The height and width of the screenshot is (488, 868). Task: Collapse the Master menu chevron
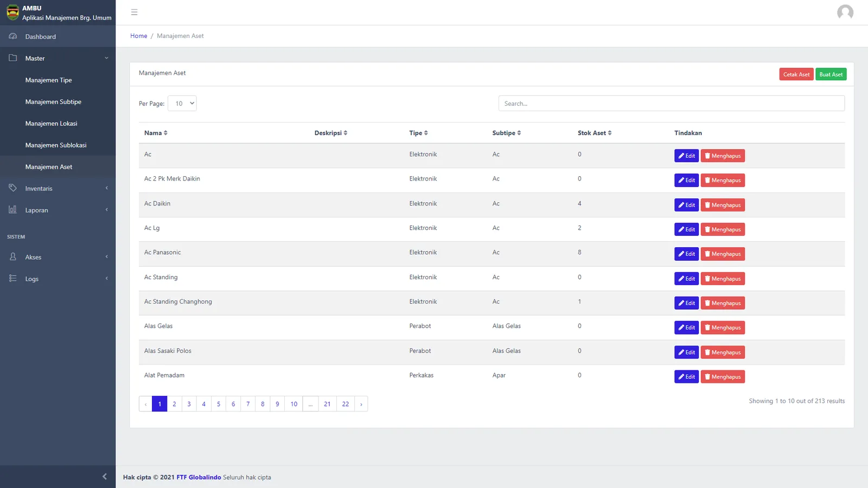pyautogui.click(x=106, y=58)
